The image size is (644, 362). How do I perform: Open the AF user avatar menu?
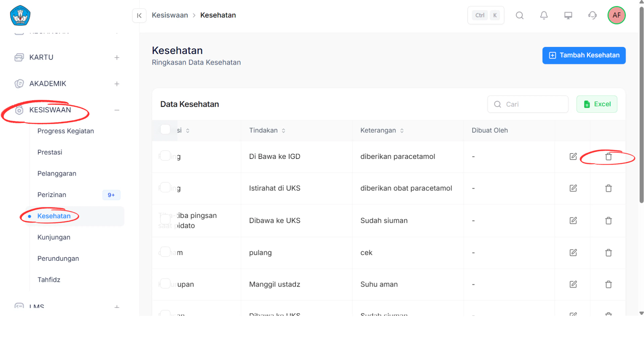pos(616,15)
